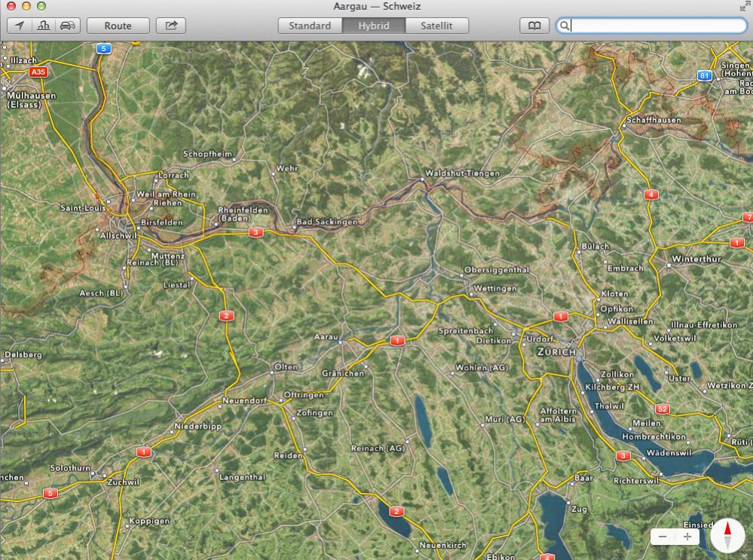Click the Wädenswil label
This screenshot has height=560, width=753.
tap(669, 452)
